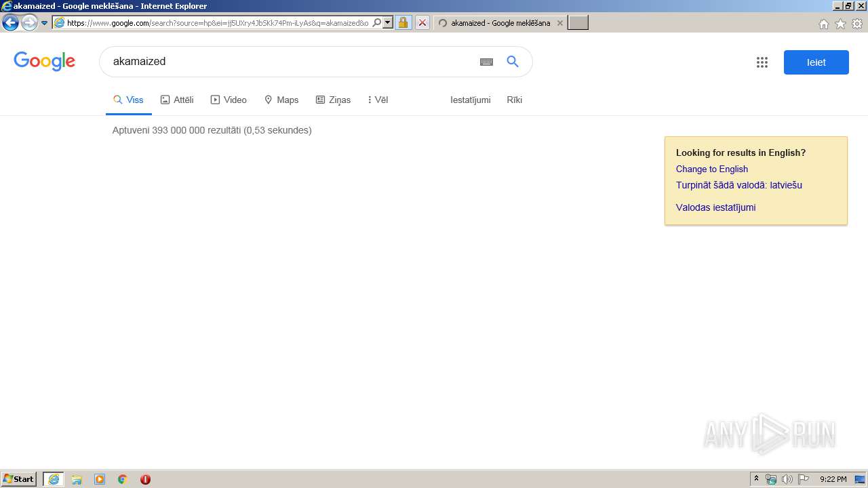Click the address bar URL field
This screenshot has height=488, width=868.
coord(218,23)
